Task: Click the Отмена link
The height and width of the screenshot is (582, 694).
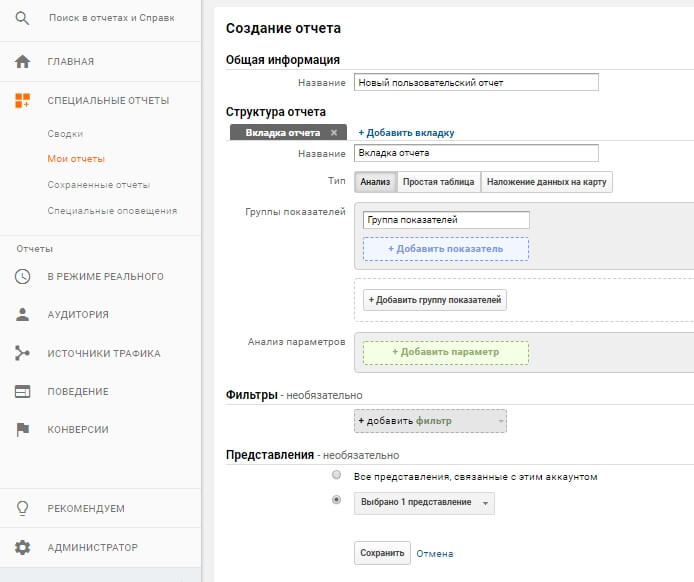Action: pos(435,553)
